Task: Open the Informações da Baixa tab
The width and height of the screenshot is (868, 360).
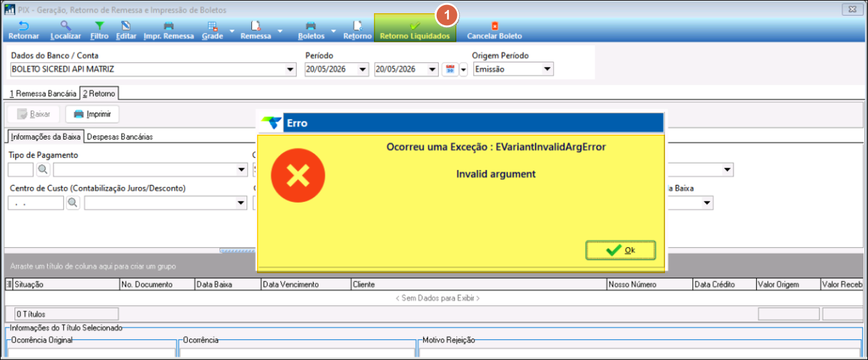Action: tap(46, 136)
